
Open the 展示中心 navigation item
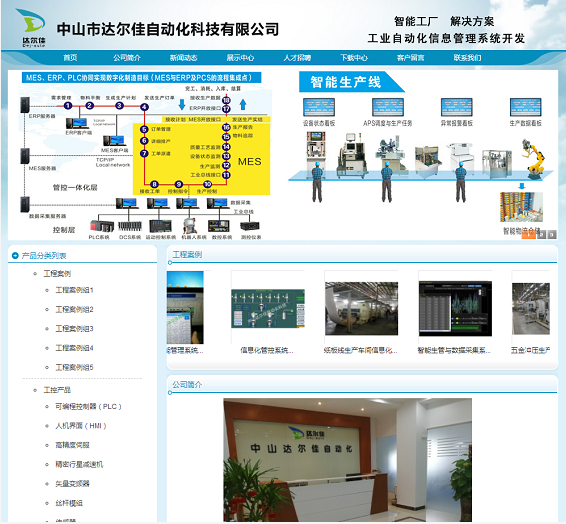(240, 58)
